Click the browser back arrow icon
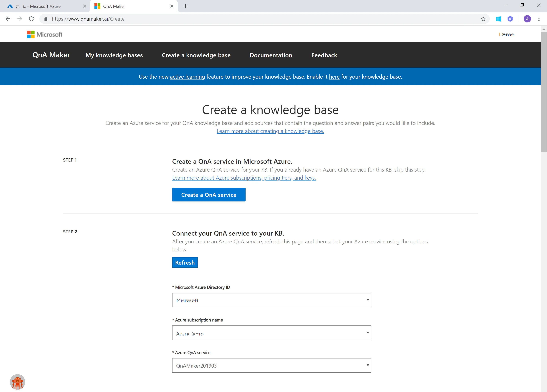 pyautogui.click(x=8, y=19)
